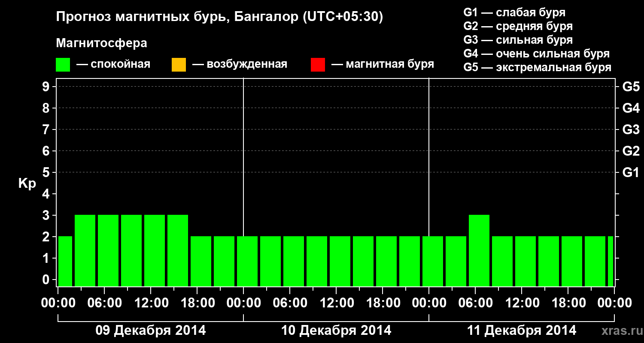The height and width of the screenshot is (343, 644).
Task: Click the 06:00 label of 11 December
Action: click(x=475, y=303)
